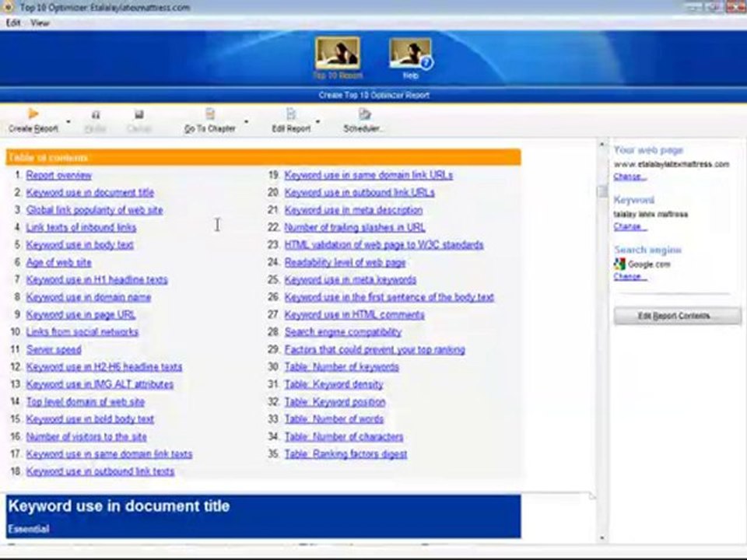Open Table: Ranking factors digest link
The image size is (747, 560).
[x=345, y=454]
